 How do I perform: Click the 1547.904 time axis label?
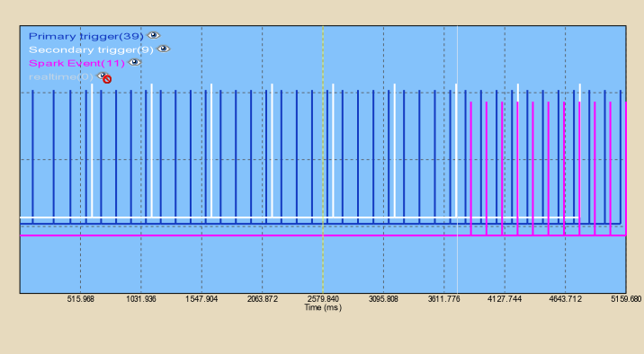[201, 299]
